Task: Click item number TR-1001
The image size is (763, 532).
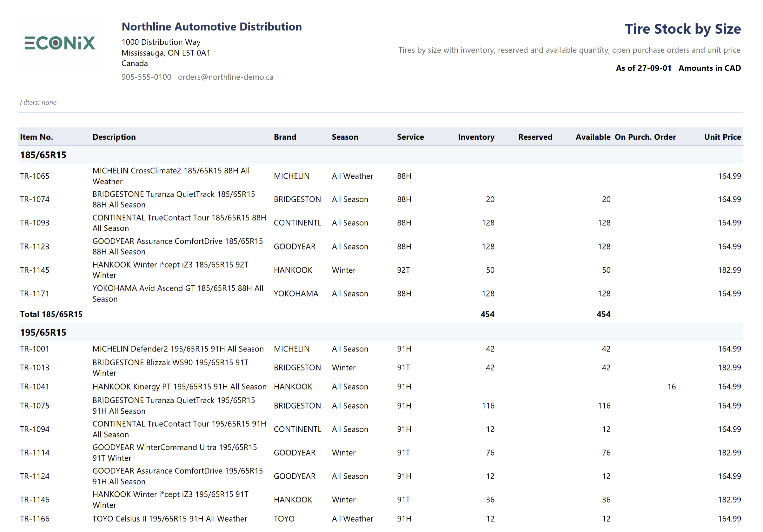Action: 35,349
